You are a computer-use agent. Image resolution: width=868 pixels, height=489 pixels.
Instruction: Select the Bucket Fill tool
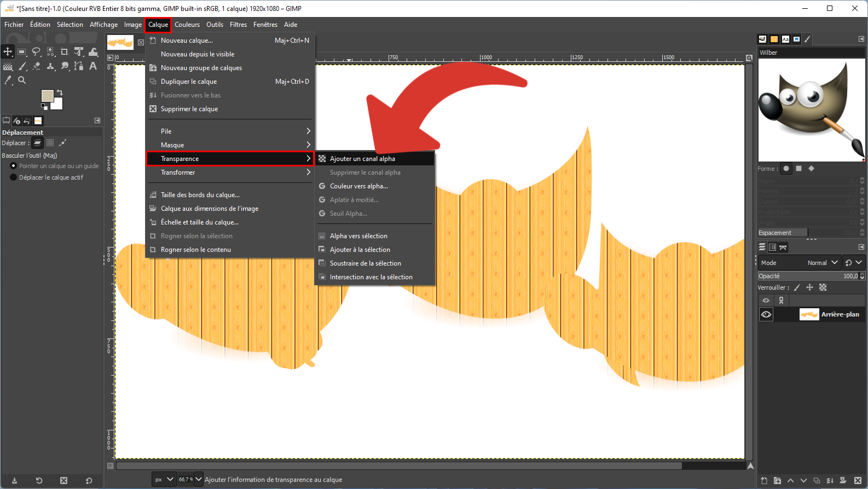pos(8,66)
